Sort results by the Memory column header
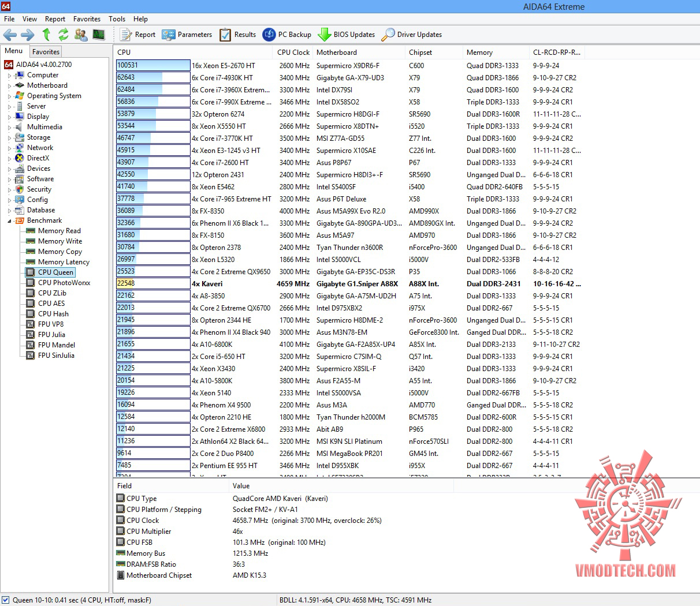 point(496,53)
